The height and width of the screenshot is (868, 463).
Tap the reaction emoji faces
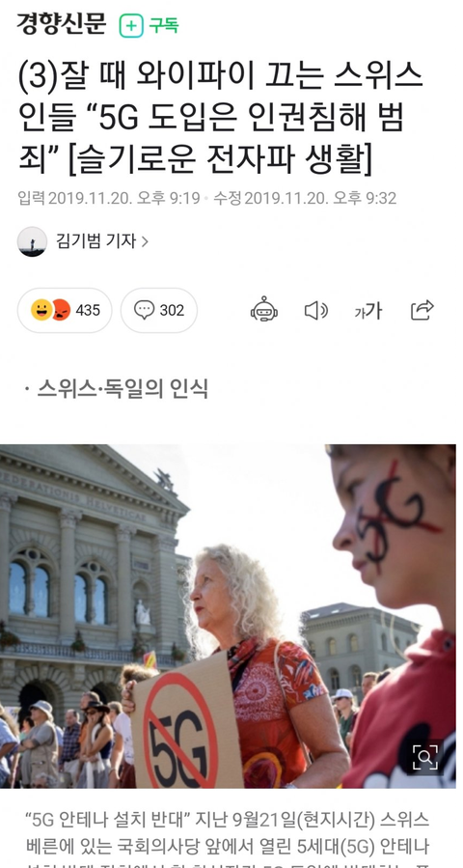[x=50, y=310]
